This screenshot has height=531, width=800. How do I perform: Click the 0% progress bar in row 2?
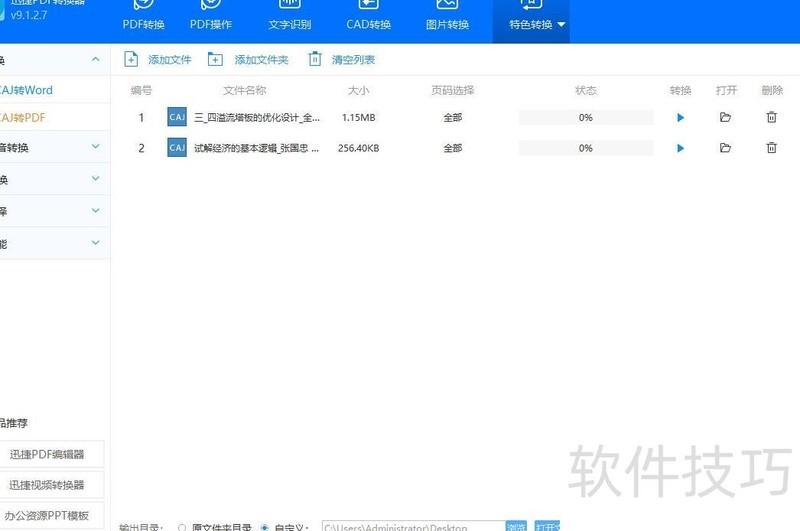pyautogui.click(x=586, y=148)
